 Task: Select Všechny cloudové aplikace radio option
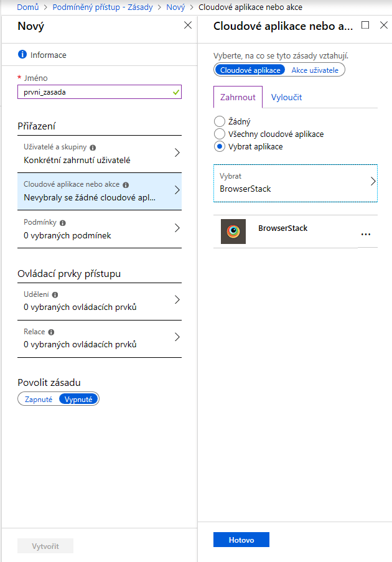(x=219, y=134)
